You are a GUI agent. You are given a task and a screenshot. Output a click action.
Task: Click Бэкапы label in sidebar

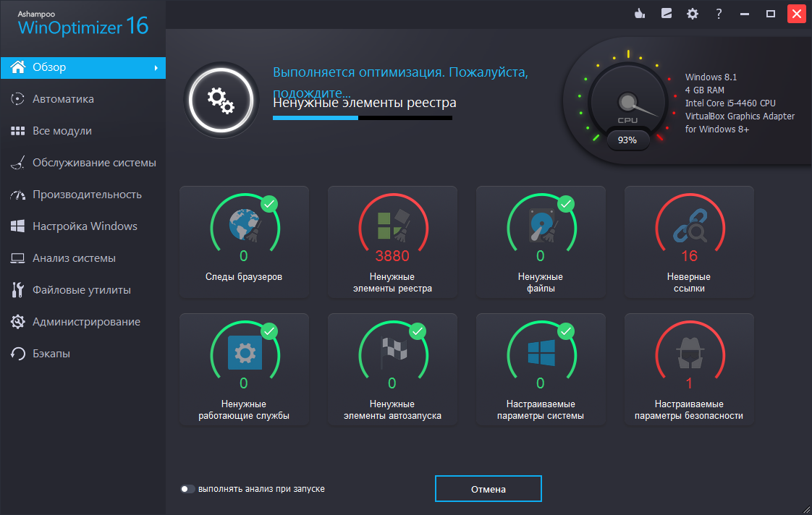51,354
